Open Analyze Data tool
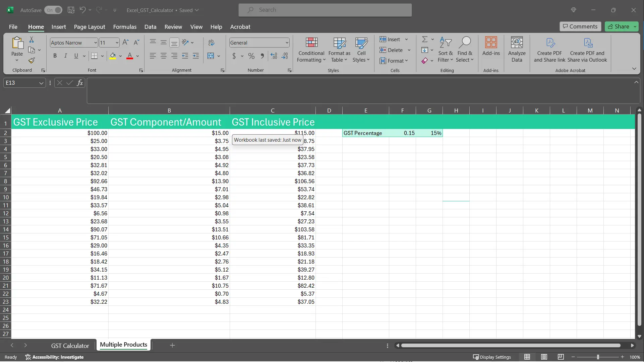Viewport: 644px width, 362px height. coord(517,49)
